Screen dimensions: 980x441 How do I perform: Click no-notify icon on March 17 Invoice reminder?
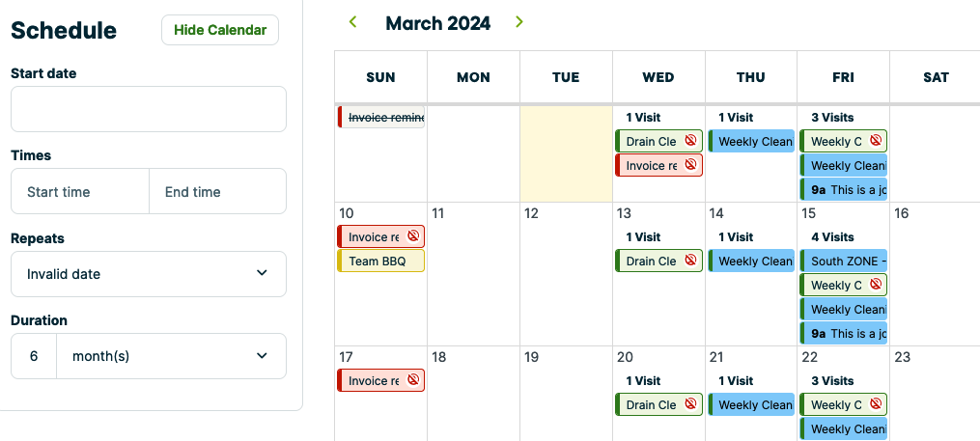(413, 380)
